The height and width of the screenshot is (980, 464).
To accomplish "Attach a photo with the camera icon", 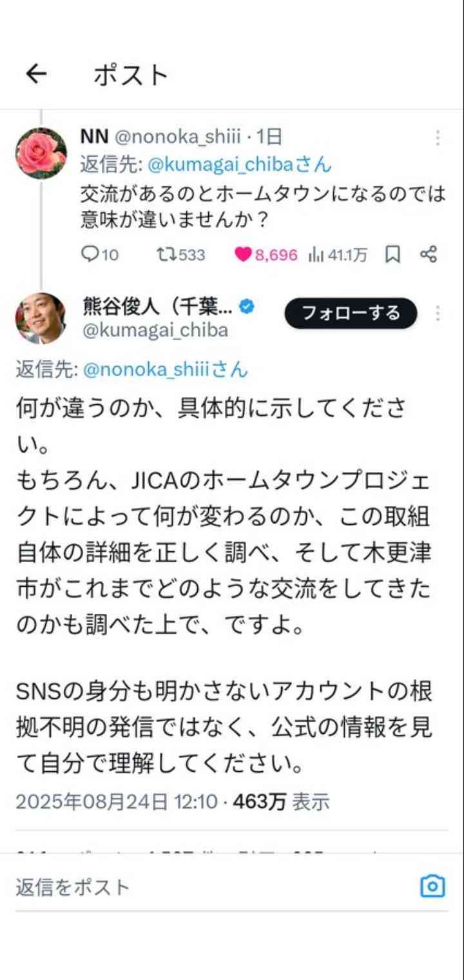I will [432, 886].
